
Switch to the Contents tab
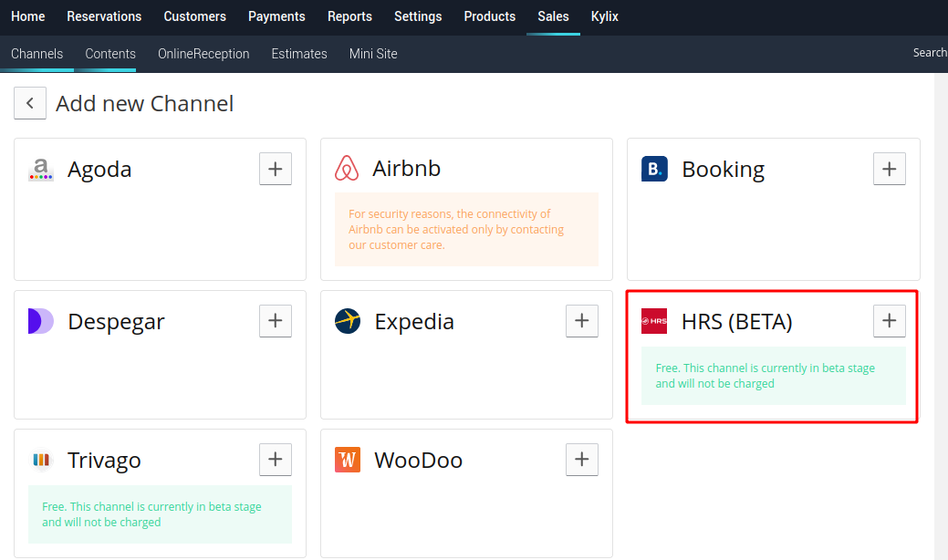pyautogui.click(x=110, y=54)
